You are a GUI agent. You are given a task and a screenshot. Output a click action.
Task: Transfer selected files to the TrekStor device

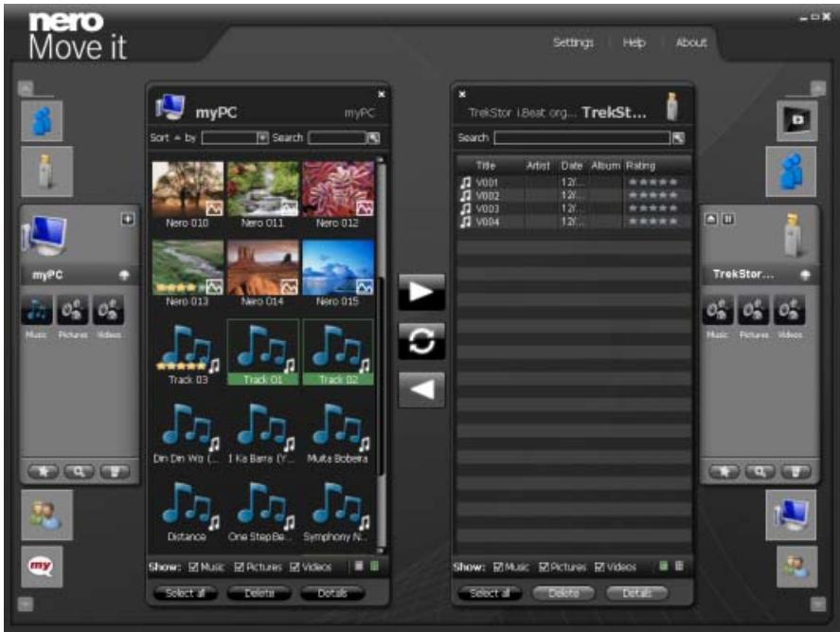click(x=421, y=292)
